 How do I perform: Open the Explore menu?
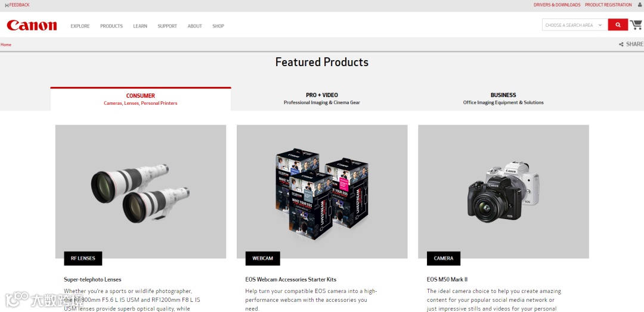tap(80, 26)
